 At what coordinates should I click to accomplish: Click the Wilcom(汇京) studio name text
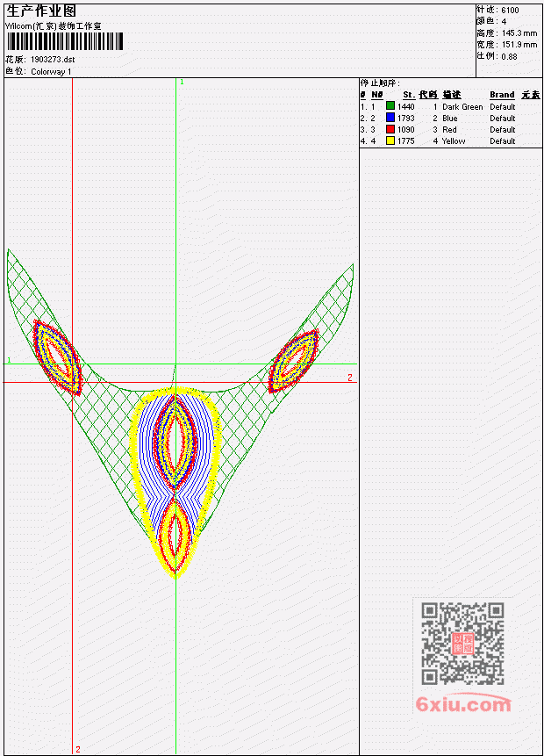coord(53,26)
